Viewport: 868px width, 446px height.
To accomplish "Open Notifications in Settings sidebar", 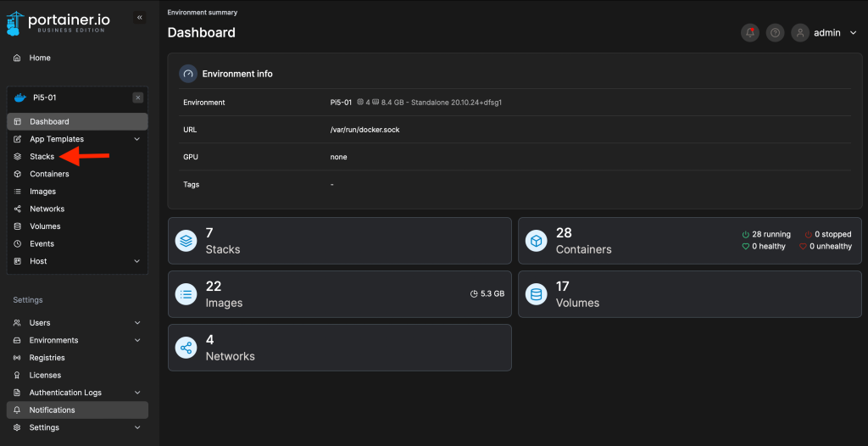I will 52,410.
